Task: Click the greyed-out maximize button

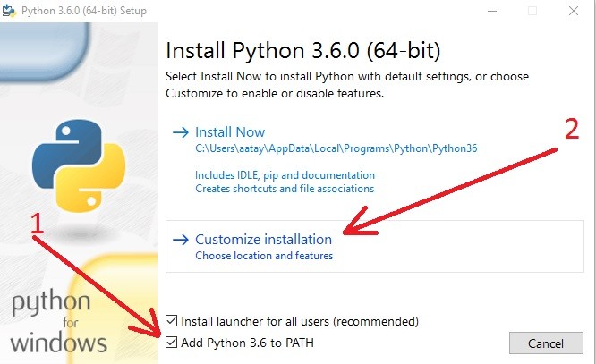Action: tap(532, 11)
